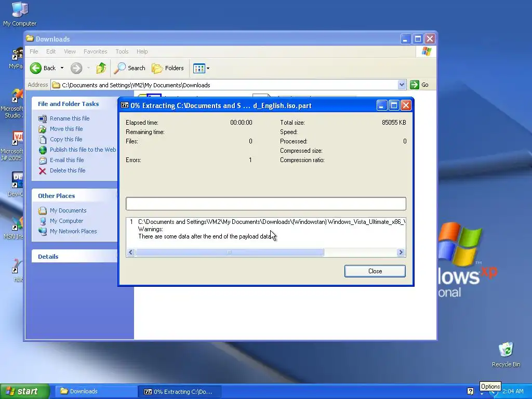Collapse the File and Folder Tasks header
Screen dimensions: 532x399
(75, 104)
